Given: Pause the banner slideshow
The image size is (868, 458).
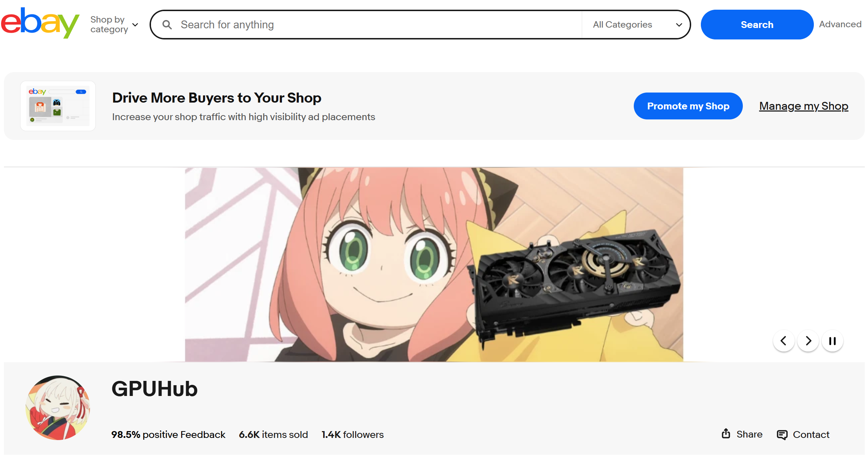Looking at the screenshot, I should [x=832, y=341].
